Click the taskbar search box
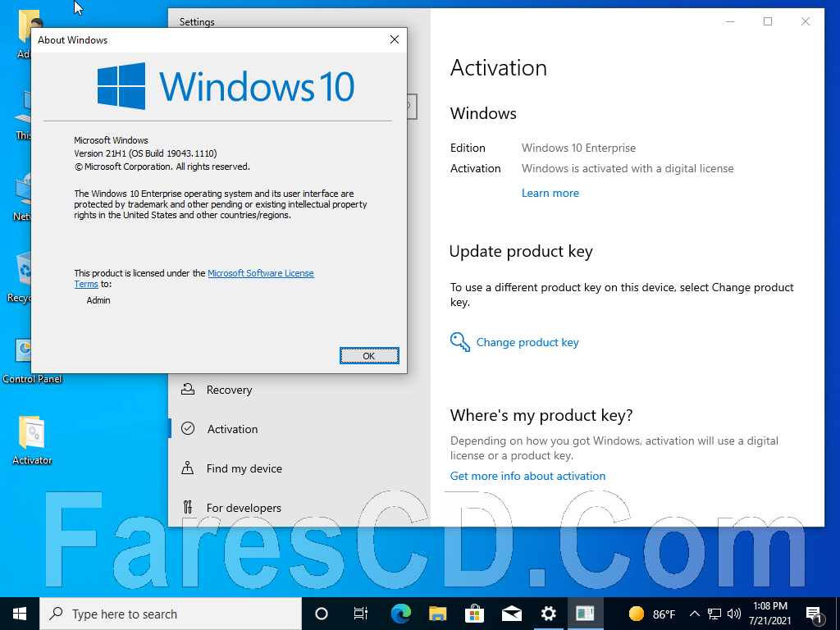 tap(171, 614)
